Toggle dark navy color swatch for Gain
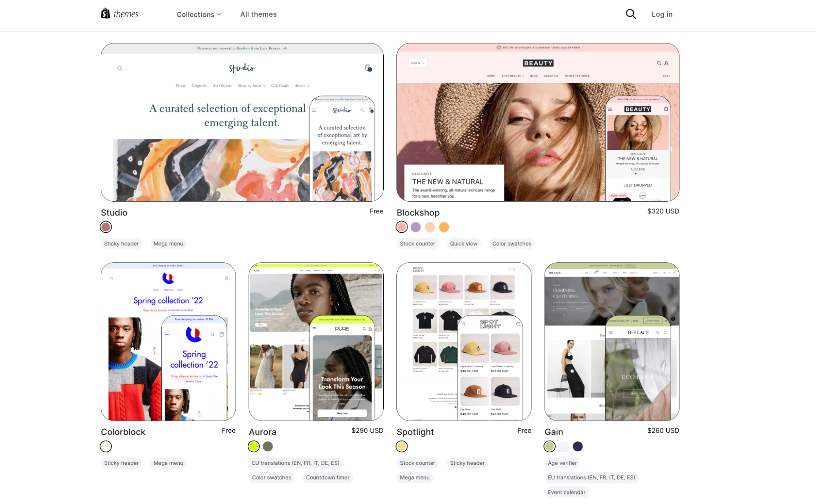This screenshot has height=504, width=816. coord(578,446)
